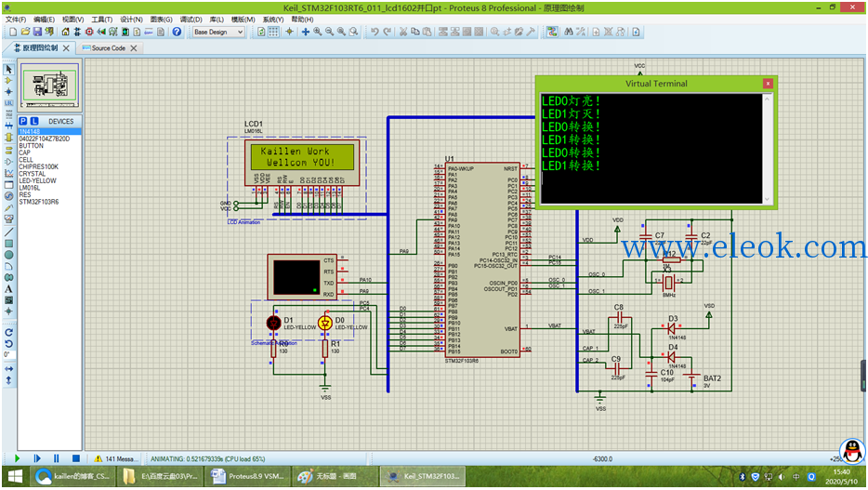Click the Bluetooth system tray icon
Screen dimensions: 868x490
(x=743, y=477)
